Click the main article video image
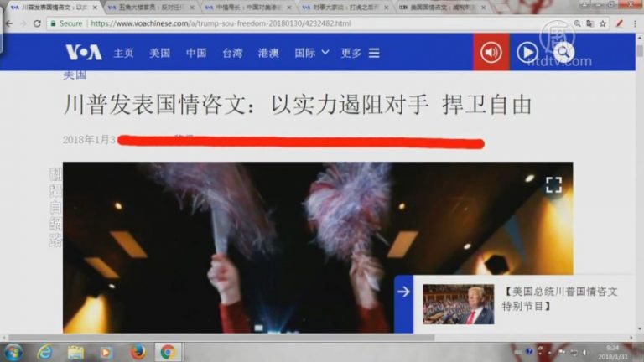The width and height of the screenshot is (644, 362). point(318,247)
